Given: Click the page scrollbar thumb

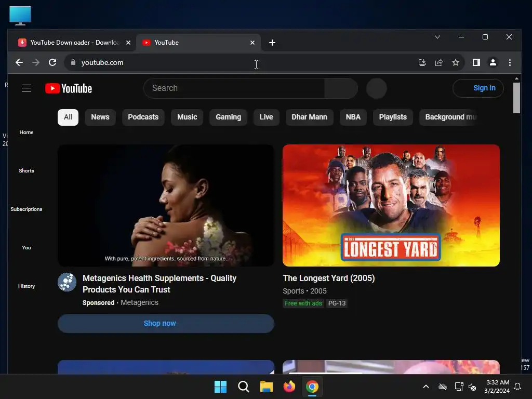Looking at the screenshot, I should [x=516, y=98].
